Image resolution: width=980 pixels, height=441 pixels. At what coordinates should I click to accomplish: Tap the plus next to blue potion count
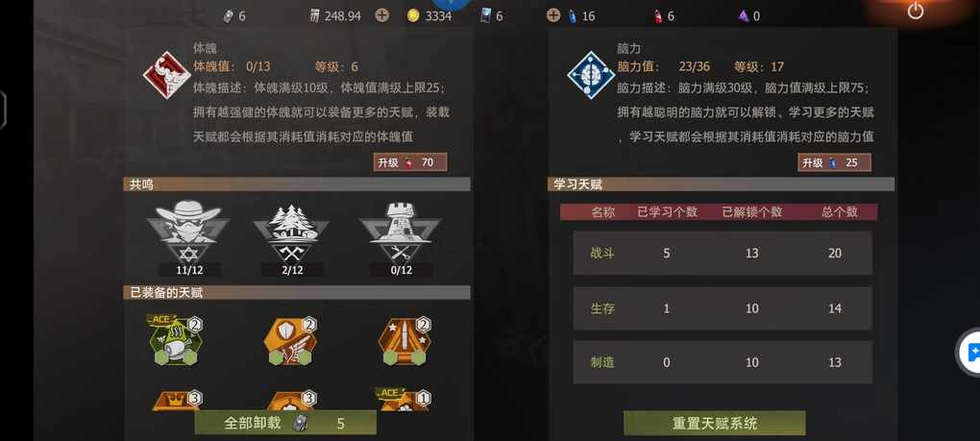pos(553,15)
